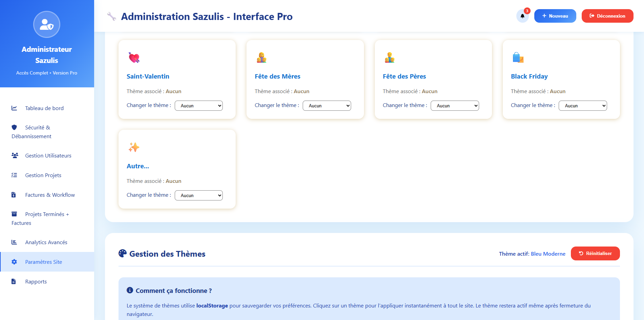Open the Saint-Valentin theme dropdown

pos(198,106)
